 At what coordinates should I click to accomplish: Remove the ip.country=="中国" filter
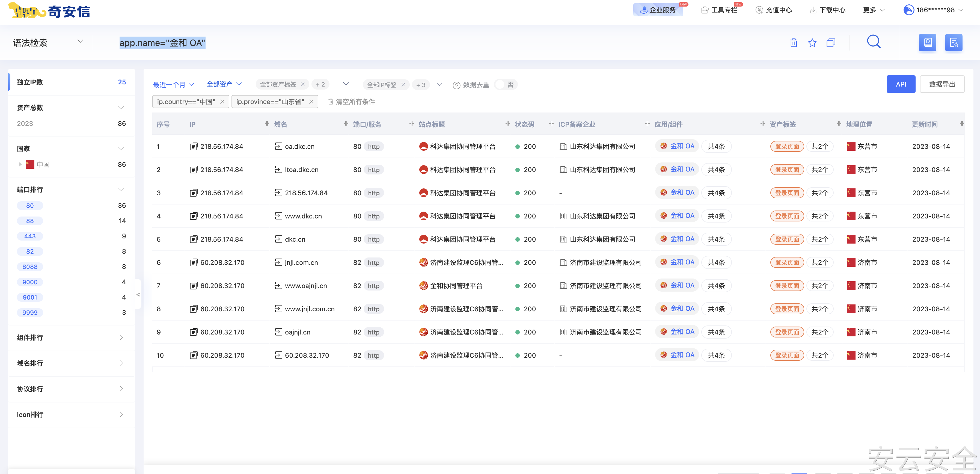click(222, 102)
